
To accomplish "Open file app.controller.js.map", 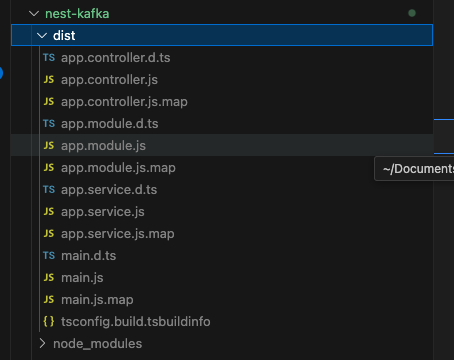I will coord(124,102).
